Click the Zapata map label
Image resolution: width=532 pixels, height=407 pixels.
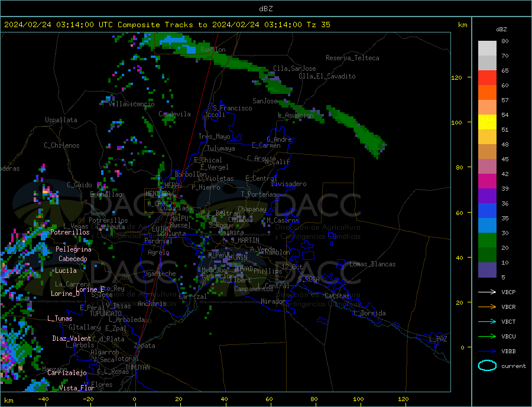point(145,346)
